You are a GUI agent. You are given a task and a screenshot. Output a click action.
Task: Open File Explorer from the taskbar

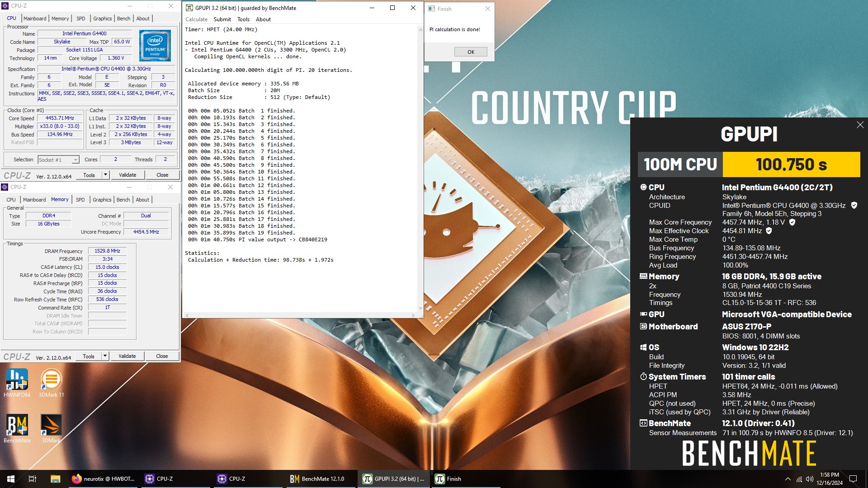[55, 479]
